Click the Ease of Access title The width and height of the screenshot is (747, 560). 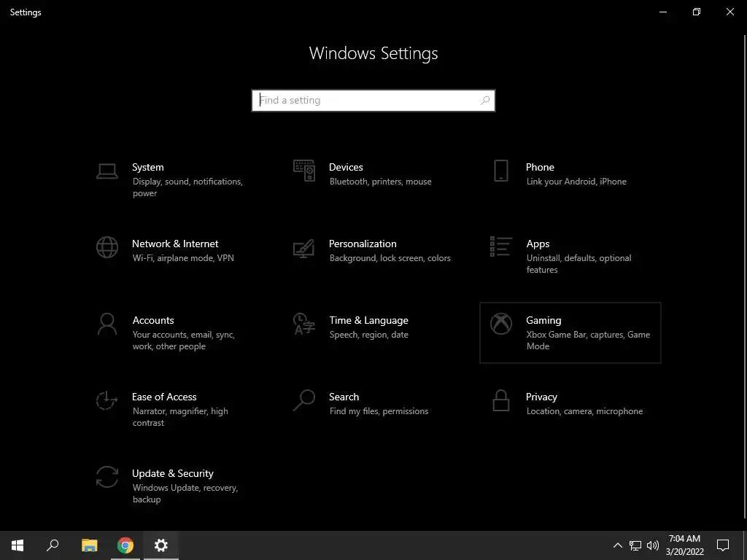(x=164, y=397)
